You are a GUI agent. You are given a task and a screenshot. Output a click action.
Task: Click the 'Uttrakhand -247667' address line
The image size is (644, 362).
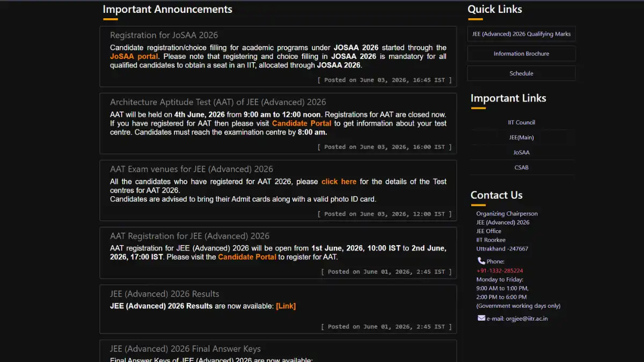point(502,249)
